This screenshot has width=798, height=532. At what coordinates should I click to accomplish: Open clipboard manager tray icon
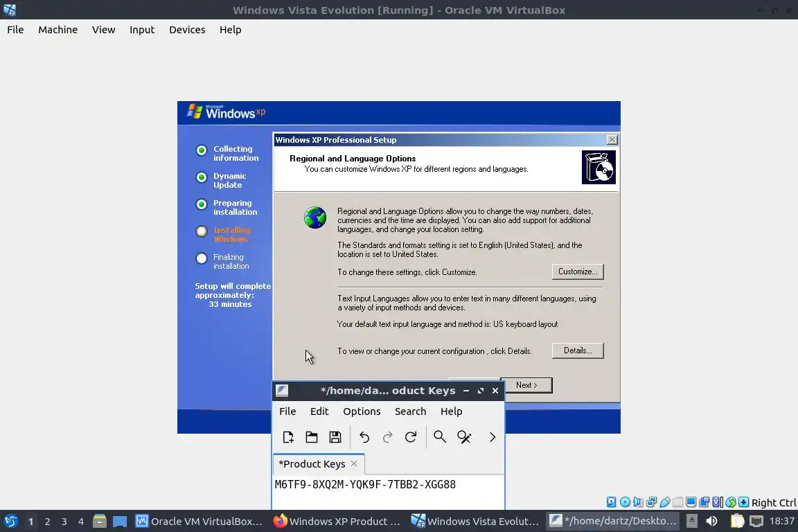point(737,522)
